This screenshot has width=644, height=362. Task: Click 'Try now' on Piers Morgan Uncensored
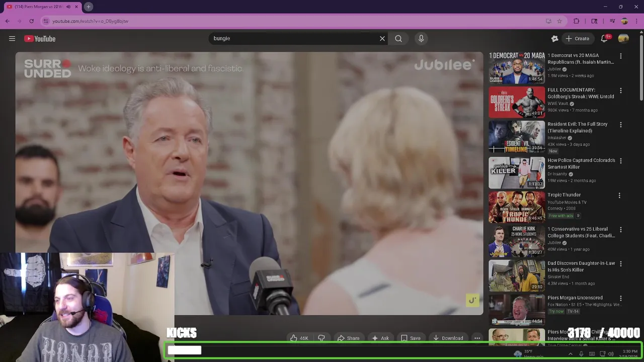[556, 312]
